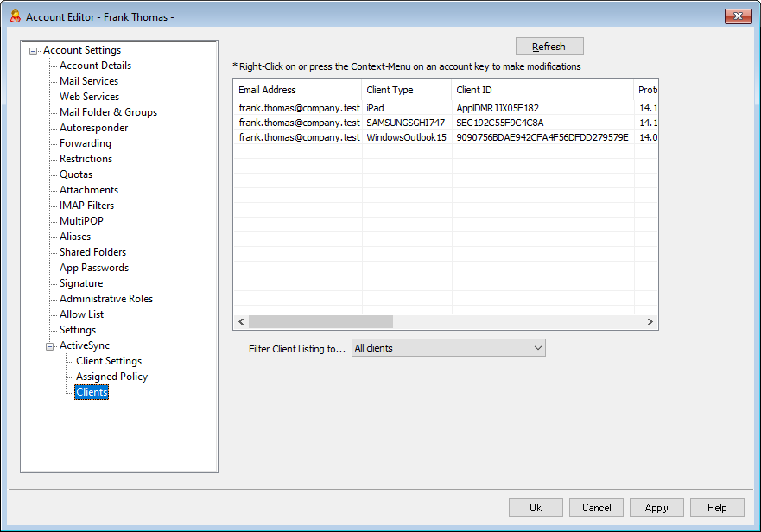Select Mail Services in the tree

[89, 81]
